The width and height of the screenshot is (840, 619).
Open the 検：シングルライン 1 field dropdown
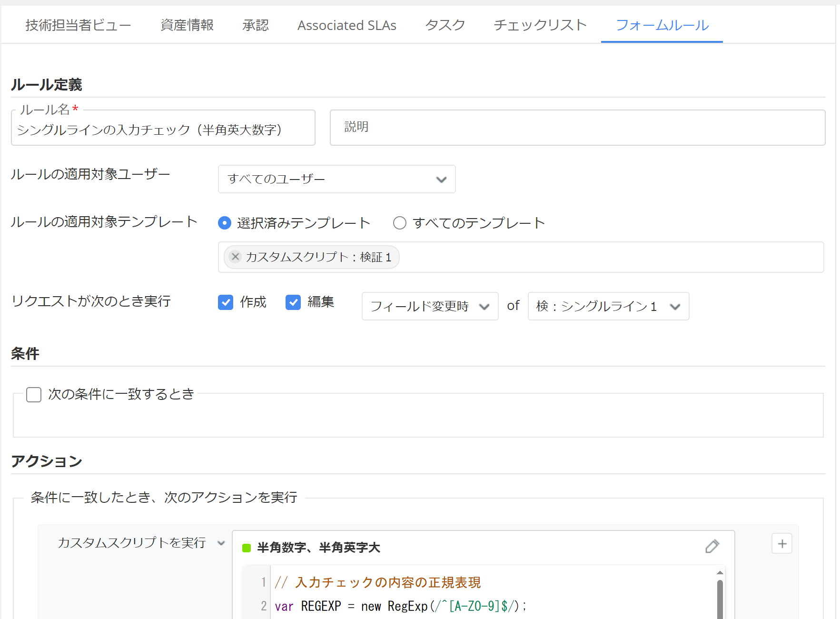point(608,306)
